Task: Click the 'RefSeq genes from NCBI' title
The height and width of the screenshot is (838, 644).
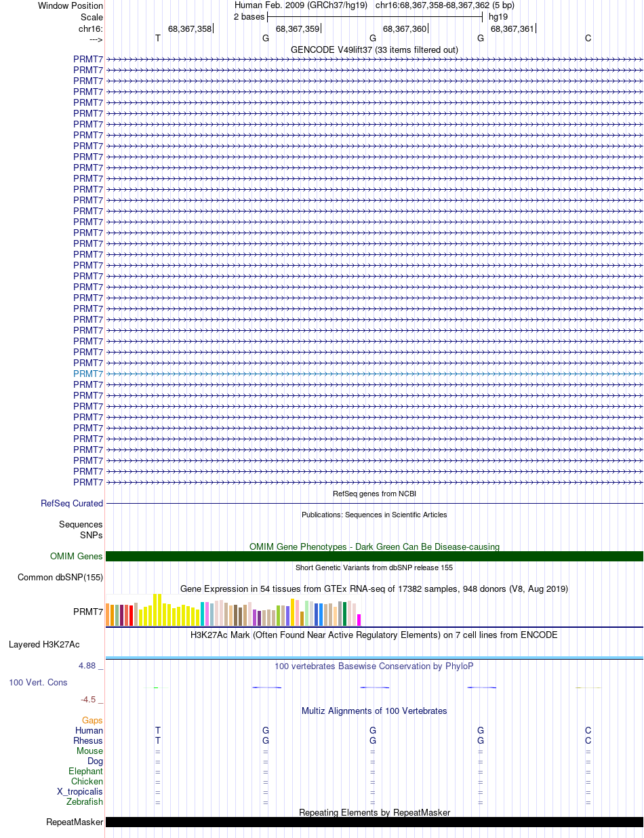Action: tap(374, 494)
